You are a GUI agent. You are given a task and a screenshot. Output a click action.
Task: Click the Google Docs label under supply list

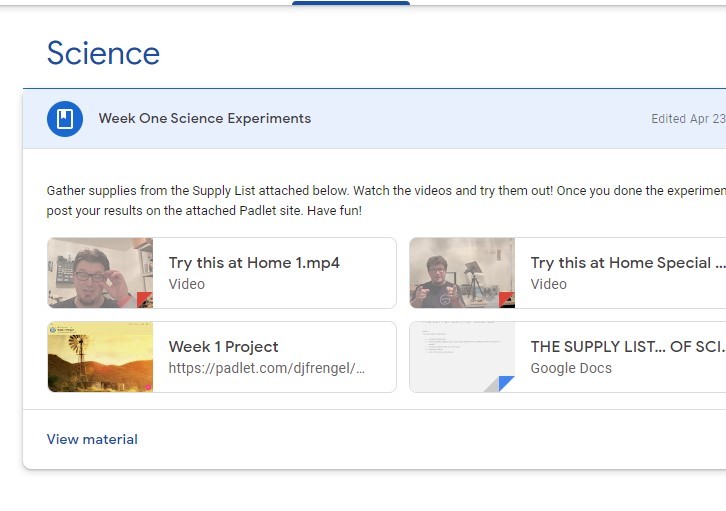click(x=571, y=368)
